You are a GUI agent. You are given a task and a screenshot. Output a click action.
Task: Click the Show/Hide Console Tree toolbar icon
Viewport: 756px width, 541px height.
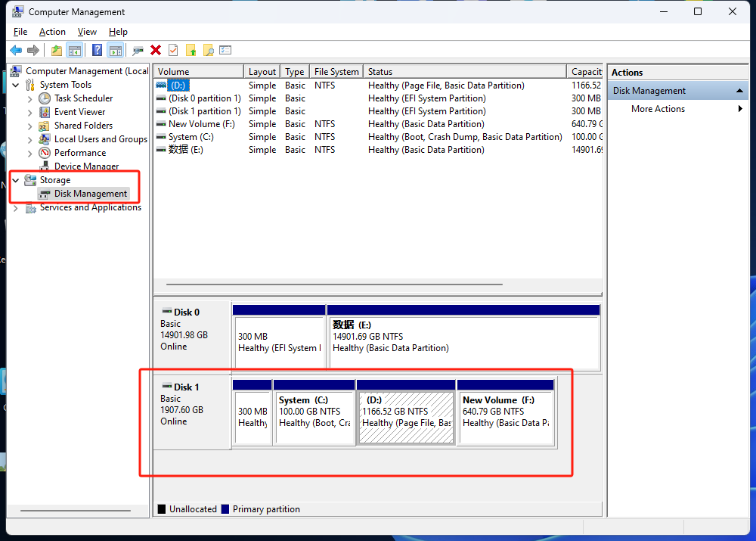tap(74, 50)
